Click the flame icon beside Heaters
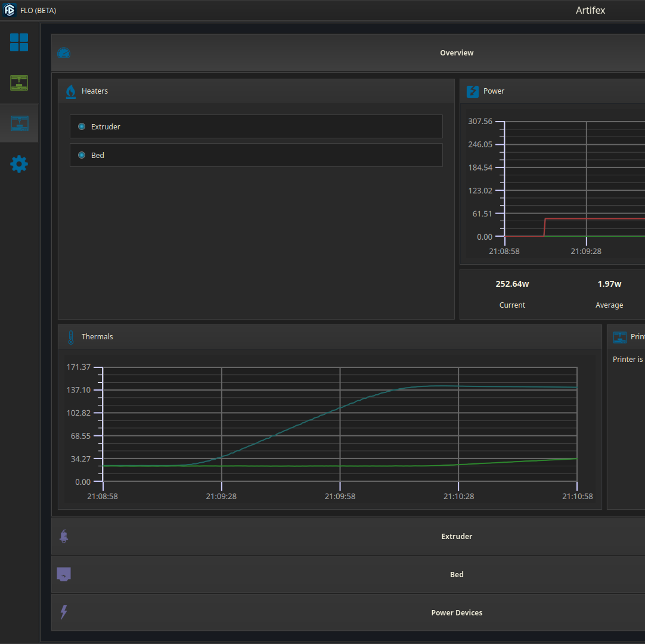The width and height of the screenshot is (645, 644). coord(70,91)
